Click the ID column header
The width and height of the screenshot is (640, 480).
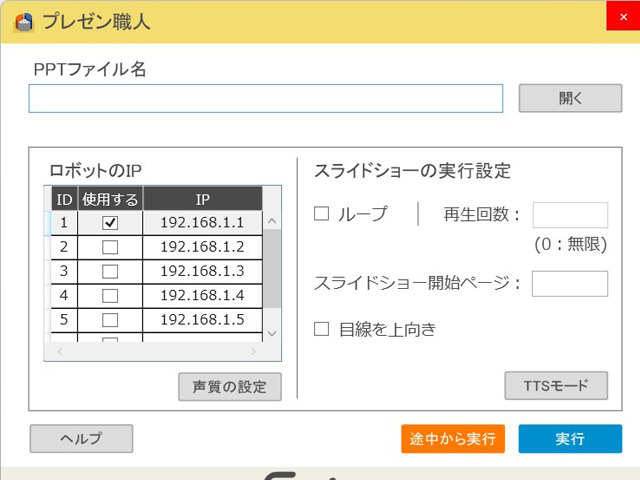[x=64, y=199]
